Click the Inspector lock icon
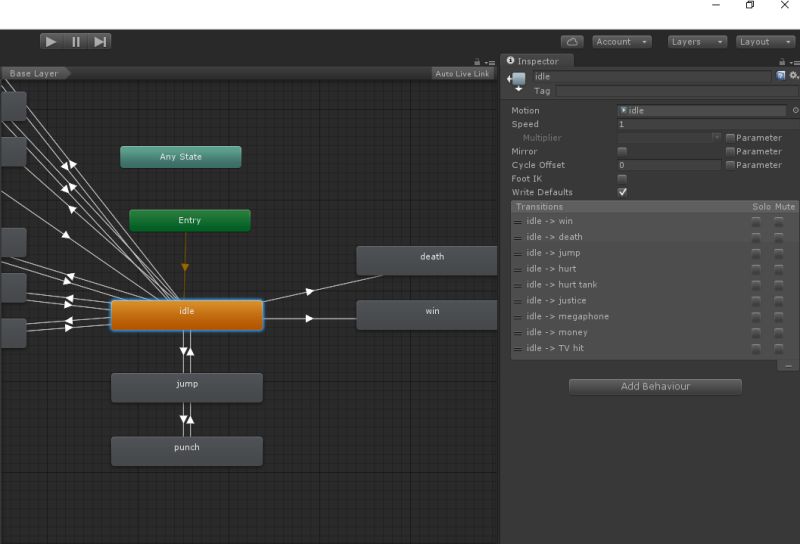The image size is (800, 544). point(782,62)
